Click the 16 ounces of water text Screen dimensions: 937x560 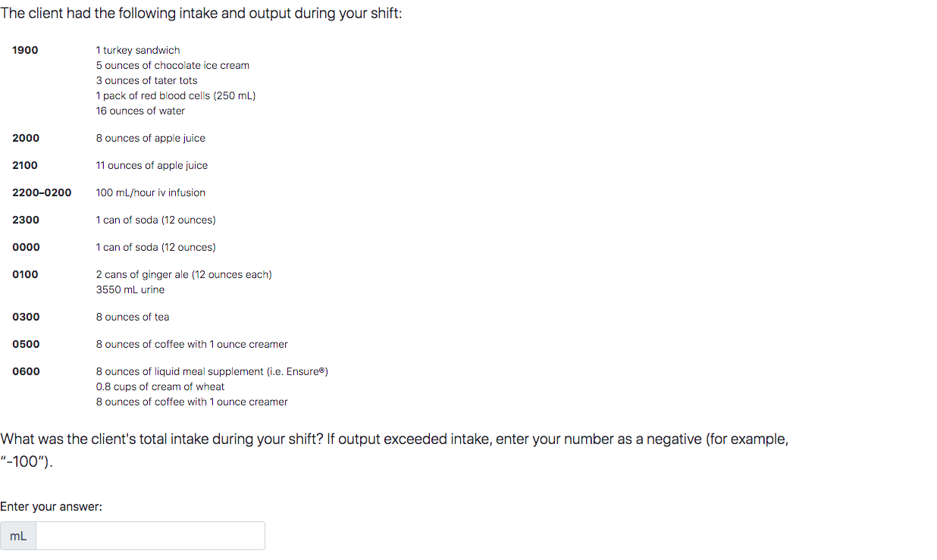pyautogui.click(x=139, y=111)
